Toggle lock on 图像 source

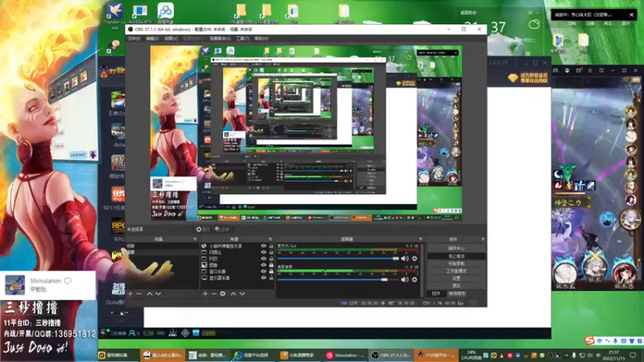271,265
